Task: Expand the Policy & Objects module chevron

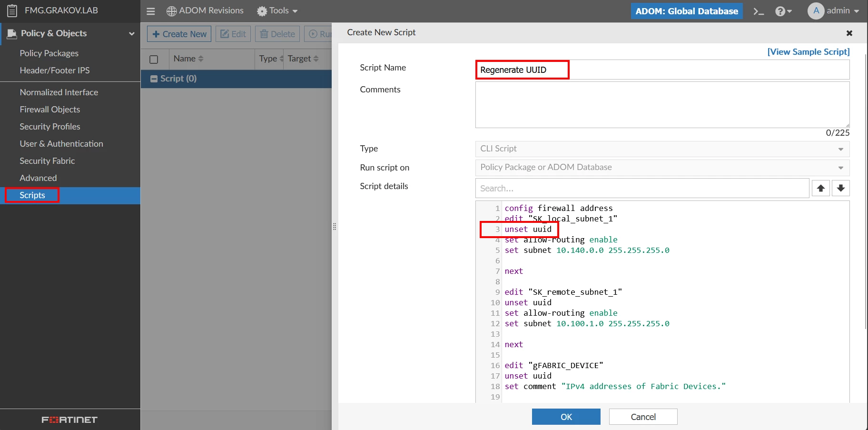Action: click(132, 33)
